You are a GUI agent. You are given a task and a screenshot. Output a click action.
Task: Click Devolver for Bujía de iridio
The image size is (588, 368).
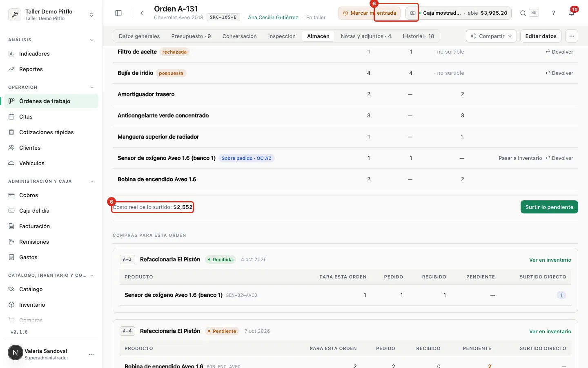pos(559,73)
